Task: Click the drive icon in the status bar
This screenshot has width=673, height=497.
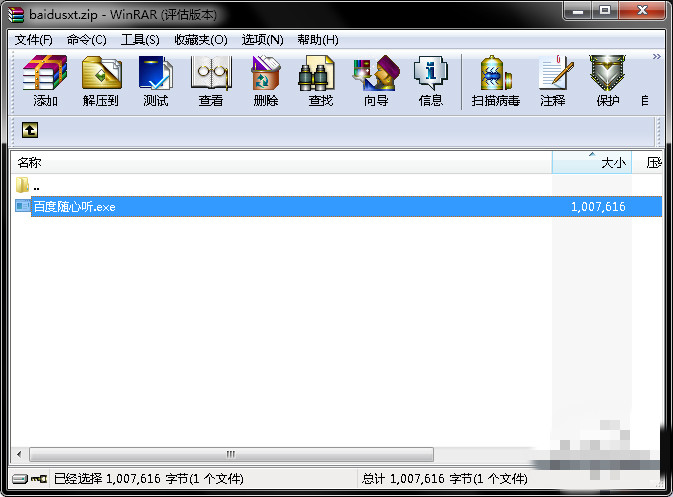Action: pos(20,479)
